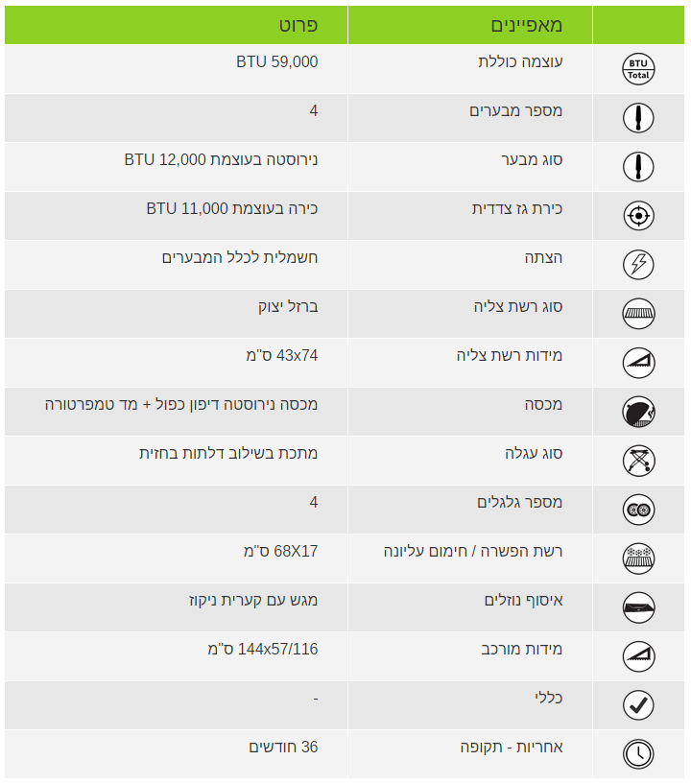691x784 pixels.
Task: Click the grill grate type icon
Action: tap(638, 314)
